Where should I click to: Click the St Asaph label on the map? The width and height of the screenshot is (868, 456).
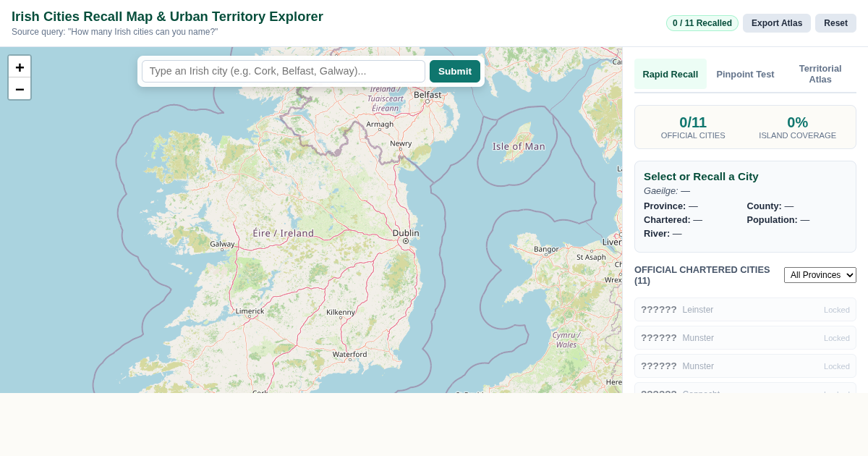click(591, 257)
